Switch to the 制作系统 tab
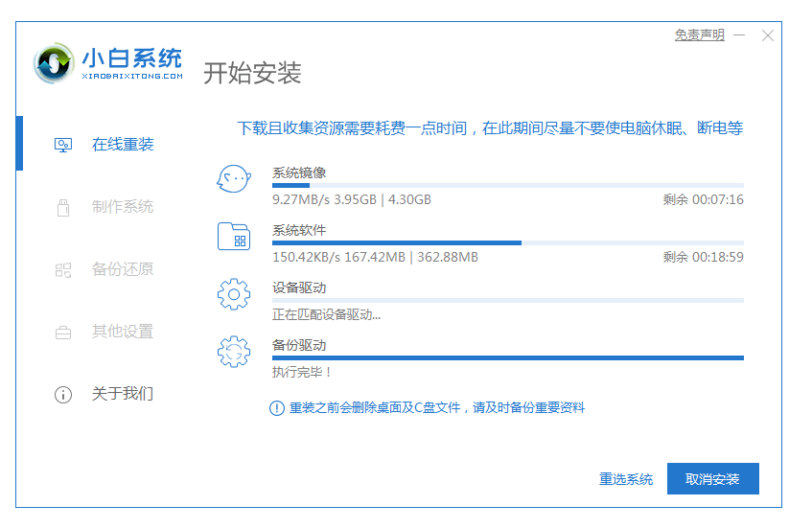 coord(123,207)
